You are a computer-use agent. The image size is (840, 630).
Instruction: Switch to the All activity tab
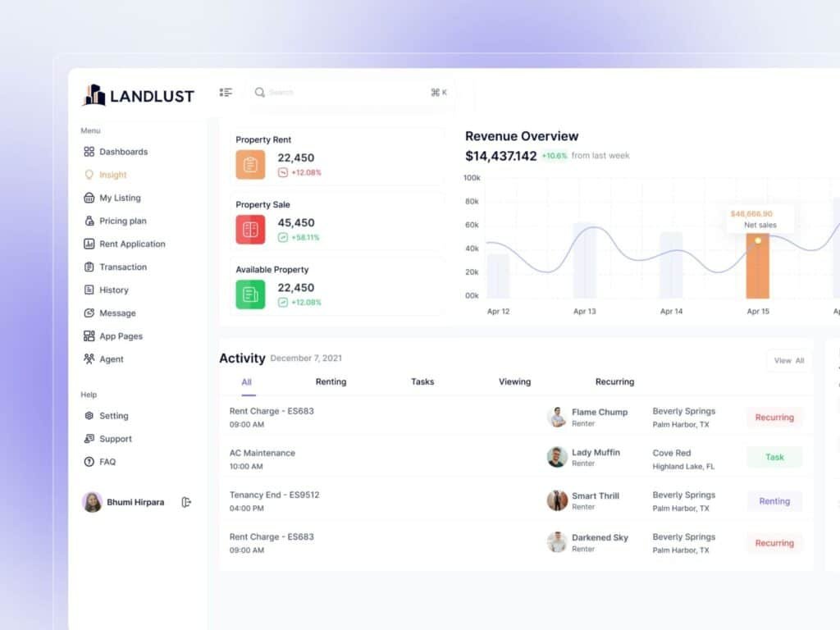[246, 382]
